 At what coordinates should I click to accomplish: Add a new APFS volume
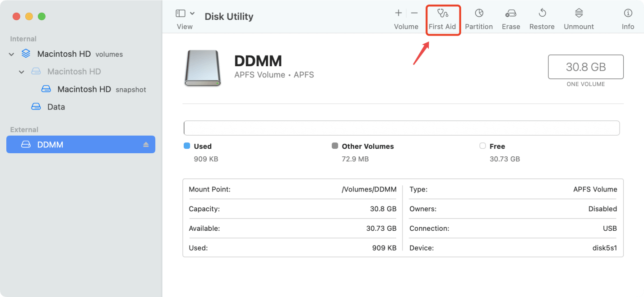point(398,14)
